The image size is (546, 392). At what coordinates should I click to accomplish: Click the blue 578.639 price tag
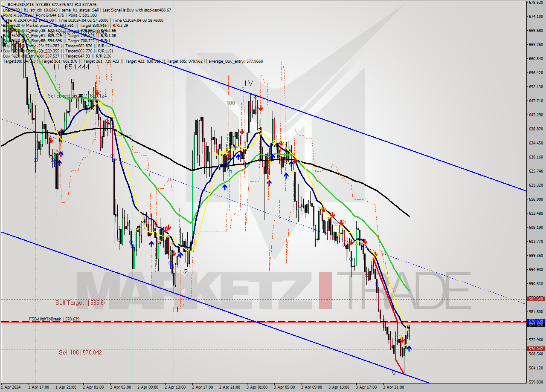[x=536, y=321]
